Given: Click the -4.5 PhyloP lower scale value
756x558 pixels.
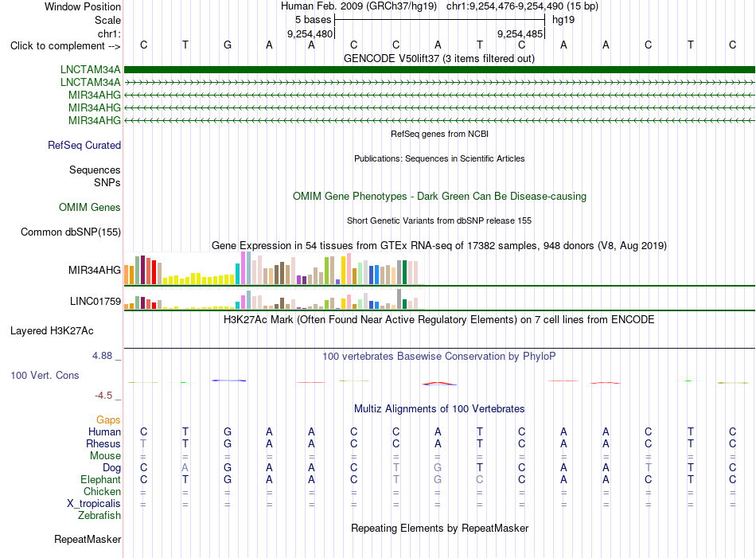Looking at the screenshot, I should coord(103,396).
